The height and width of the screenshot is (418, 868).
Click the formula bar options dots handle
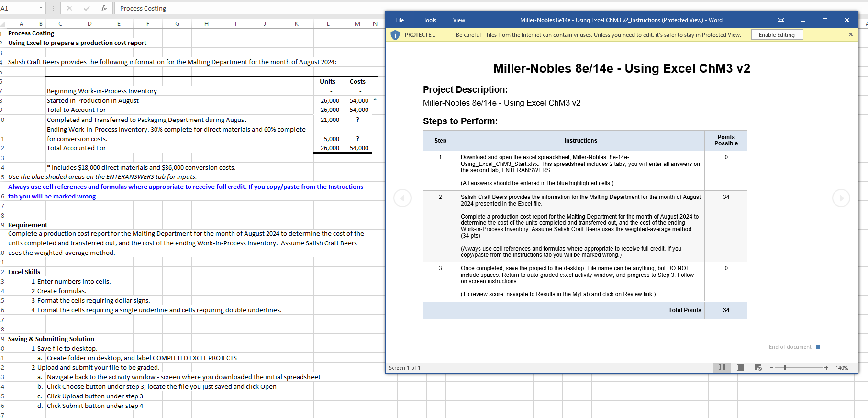pos(53,8)
